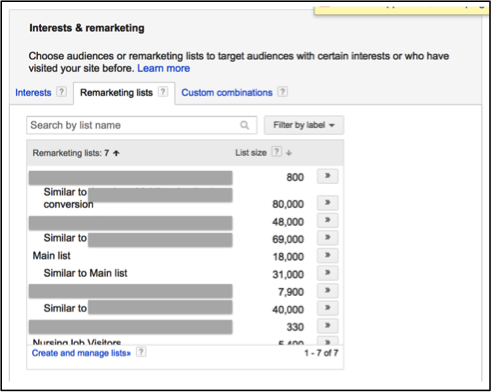Screen dimensions: 491x392
Task: Click the 31,000 list size value
Action: (x=288, y=274)
